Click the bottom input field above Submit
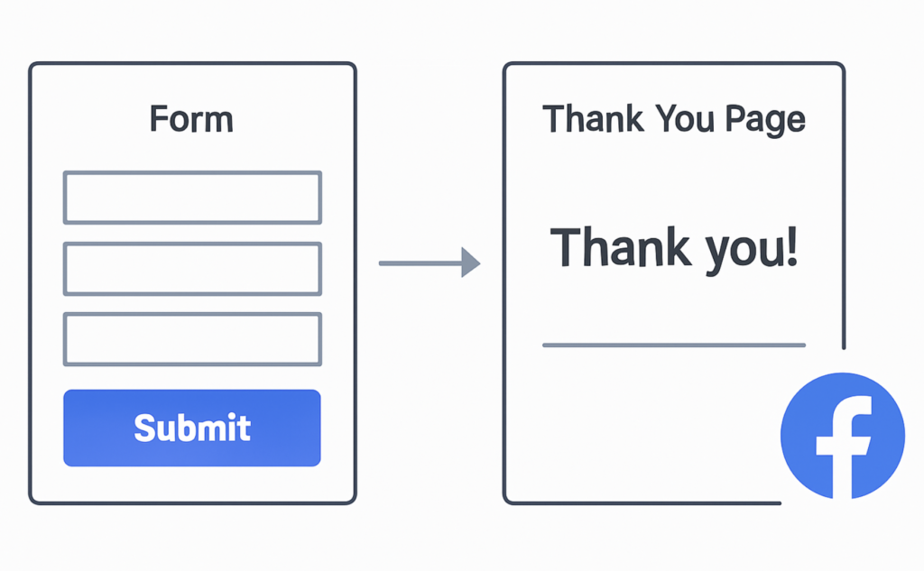 pos(192,339)
